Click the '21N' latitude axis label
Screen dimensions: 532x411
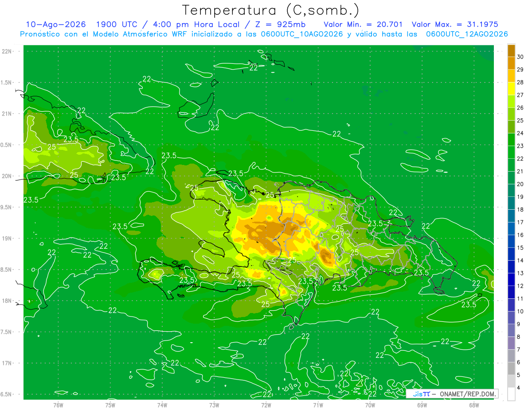point(7,114)
